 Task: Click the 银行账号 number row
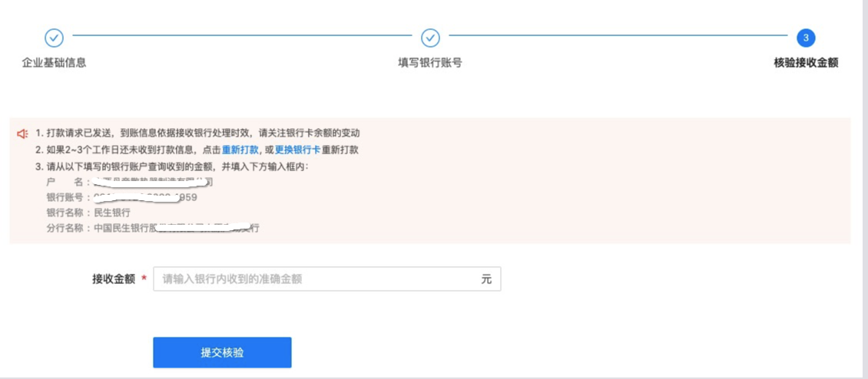click(121, 198)
